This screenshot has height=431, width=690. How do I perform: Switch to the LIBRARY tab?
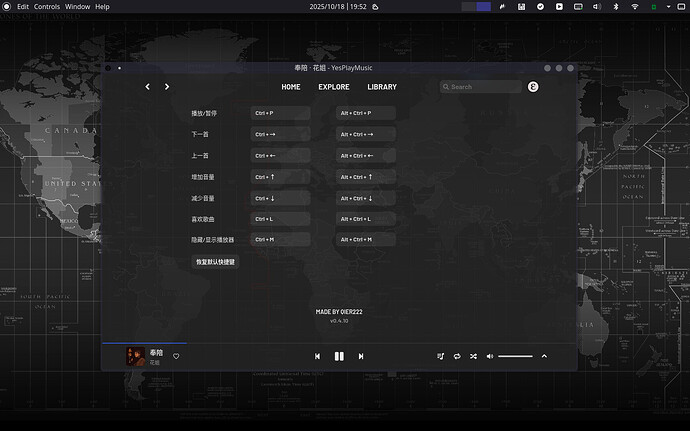(382, 87)
